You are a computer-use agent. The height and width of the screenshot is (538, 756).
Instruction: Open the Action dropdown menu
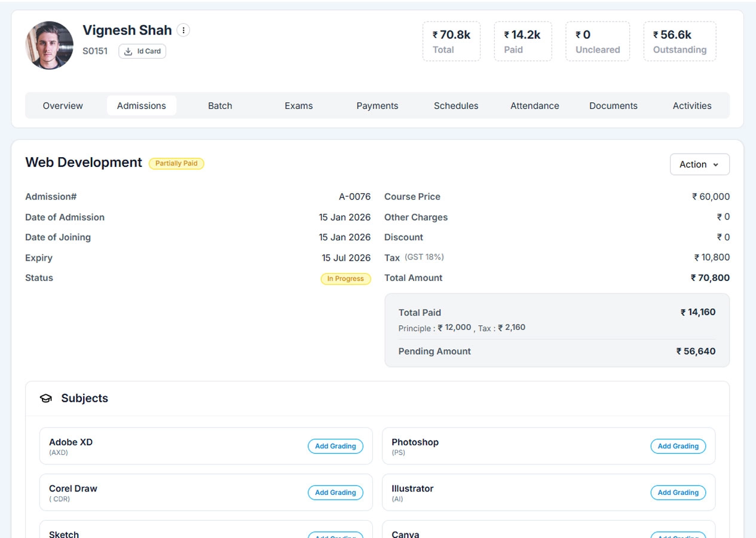click(699, 164)
